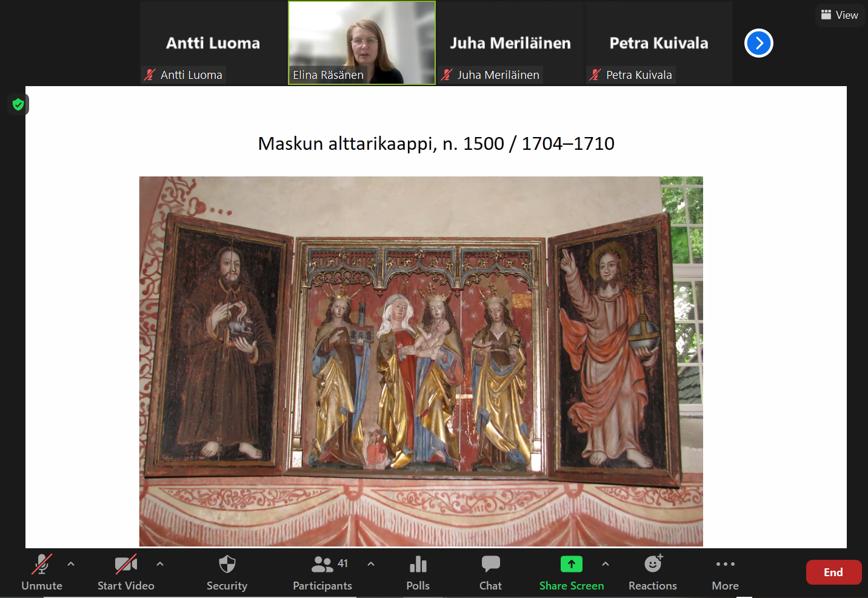Open the Participants panel

(322, 573)
